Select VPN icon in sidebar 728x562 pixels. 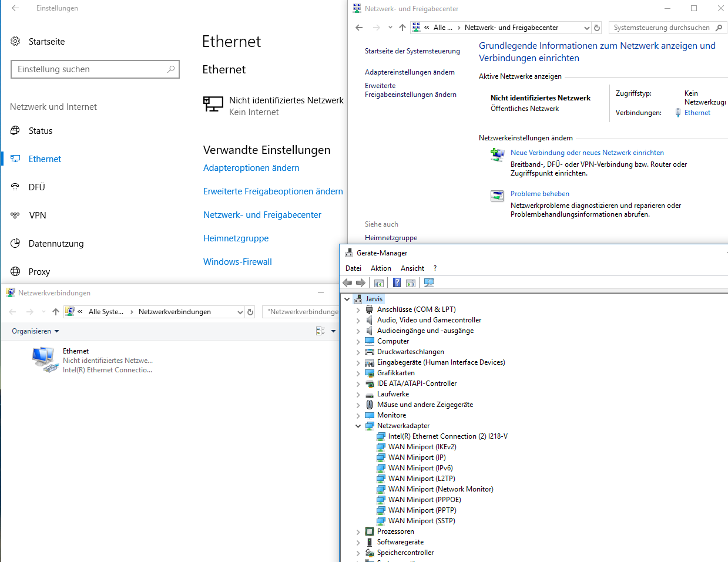click(15, 215)
